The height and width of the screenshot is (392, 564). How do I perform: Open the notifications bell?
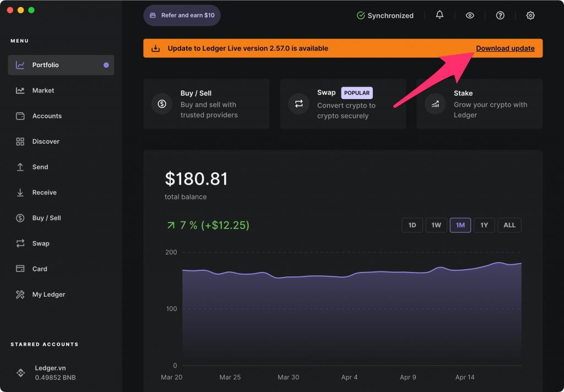click(x=440, y=15)
